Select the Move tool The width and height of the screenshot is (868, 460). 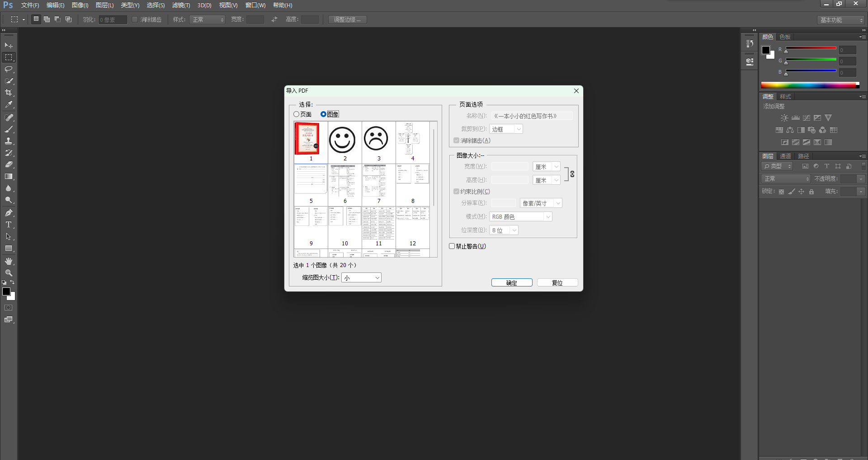coord(9,46)
